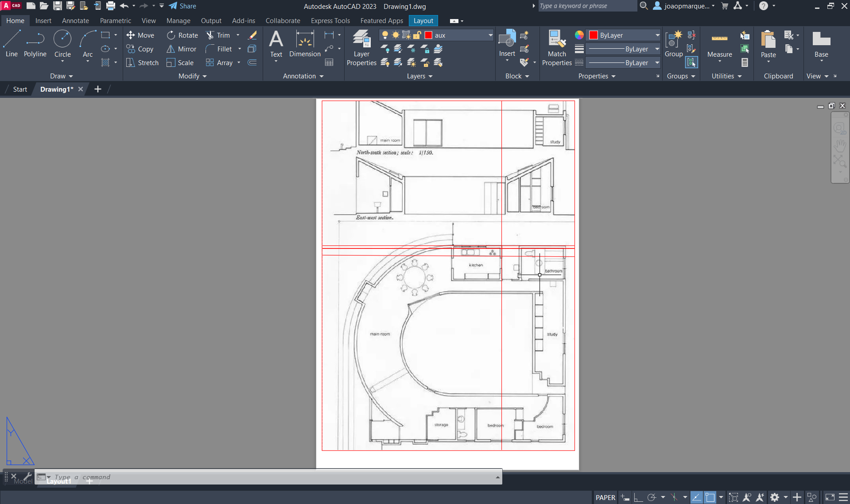Open the Insert block tool
Image resolution: width=850 pixels, height=504 pixels.
[507, 44]
